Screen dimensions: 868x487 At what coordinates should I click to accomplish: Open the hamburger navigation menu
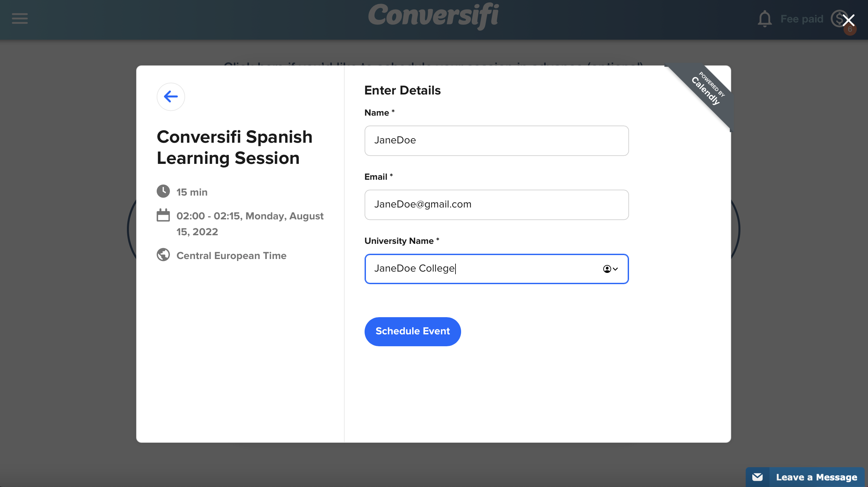(19, 19)
